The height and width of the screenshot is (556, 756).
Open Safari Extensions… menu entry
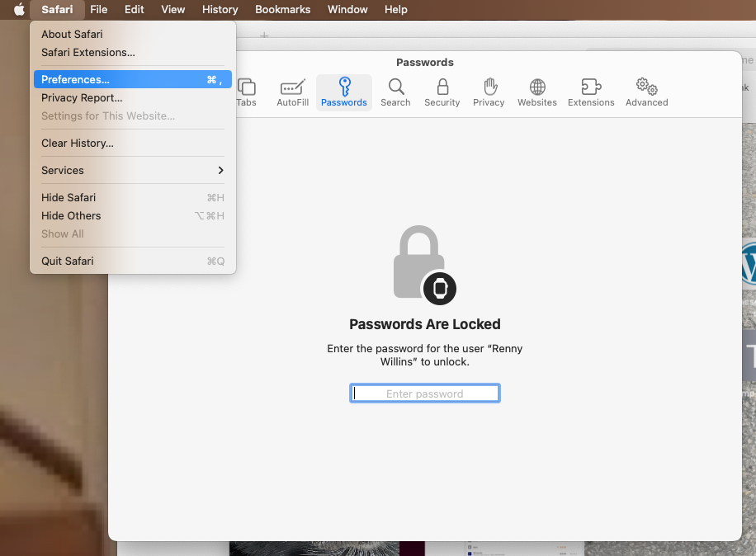click(88, 53)
